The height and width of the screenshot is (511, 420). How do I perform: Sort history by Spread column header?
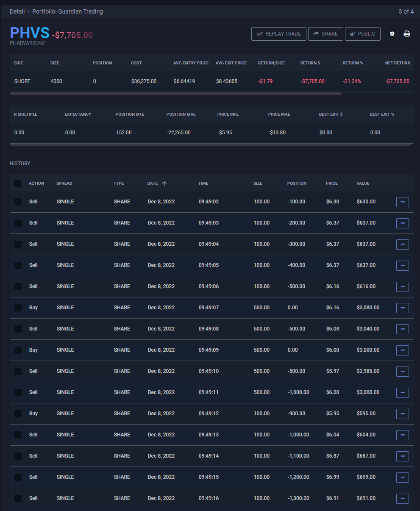(64, 183)
